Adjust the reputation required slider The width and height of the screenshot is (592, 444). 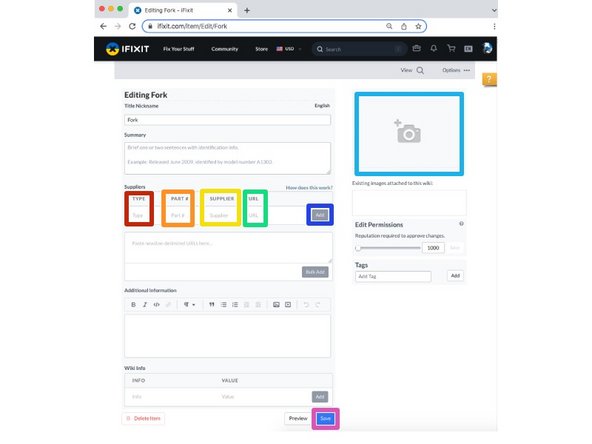coord(388,248)
